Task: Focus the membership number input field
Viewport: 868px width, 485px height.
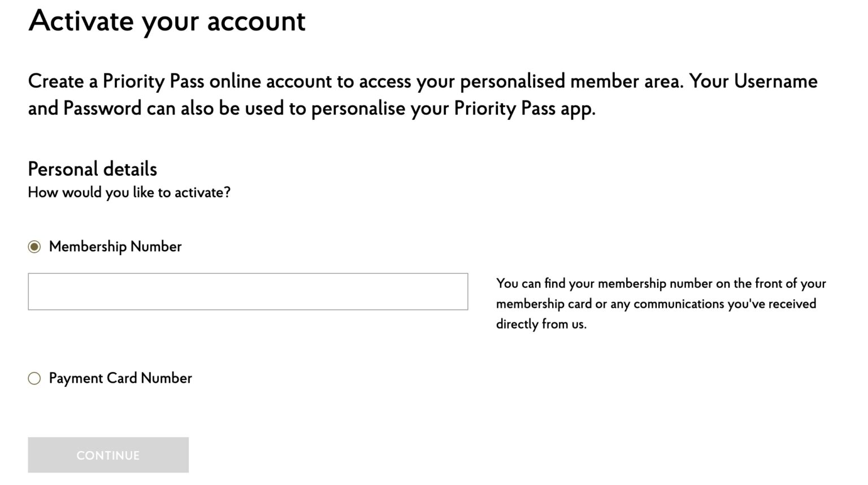Action: 248,292
